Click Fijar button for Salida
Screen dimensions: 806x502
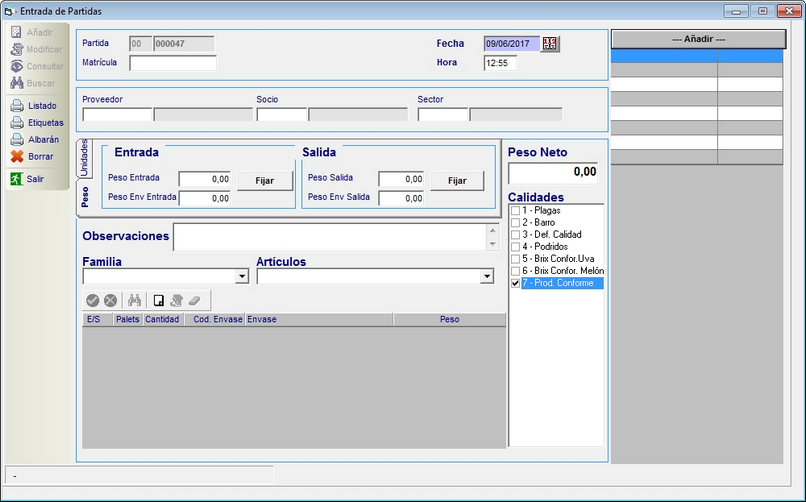pyautogui.click(x=457, y=181)
